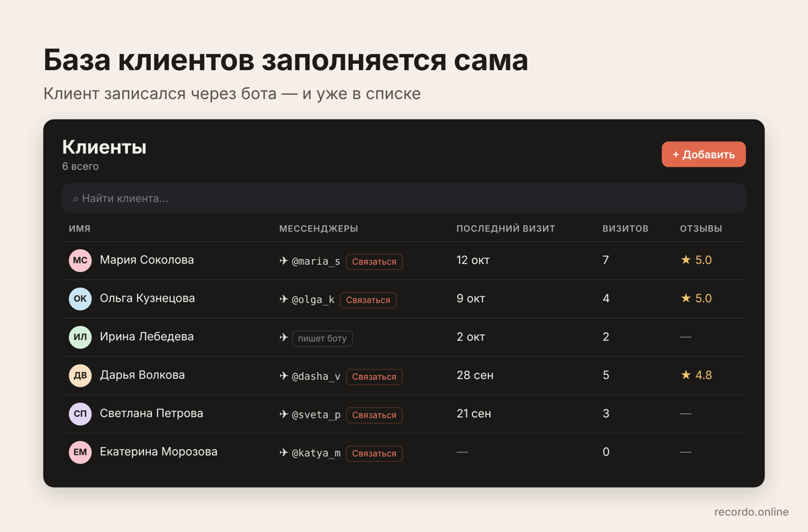Open client «Светлана Петрова»
Image resolution: width=808 pixels, height=532 pixels.
tap(151, 413)
